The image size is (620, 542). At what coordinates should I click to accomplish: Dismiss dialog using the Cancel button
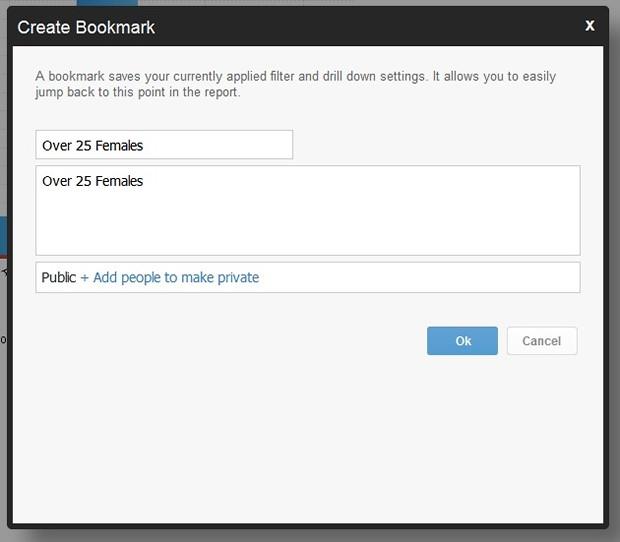(542, 341)
